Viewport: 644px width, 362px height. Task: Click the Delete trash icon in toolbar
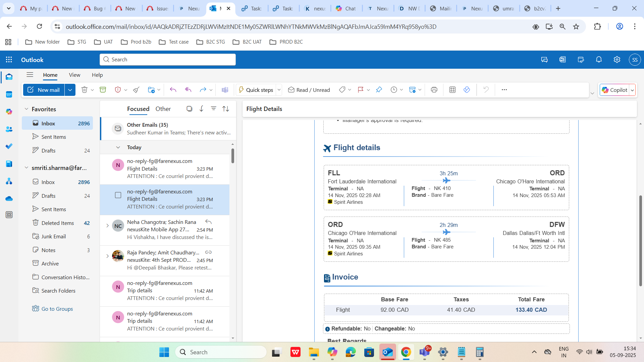(x=85, y=90)
